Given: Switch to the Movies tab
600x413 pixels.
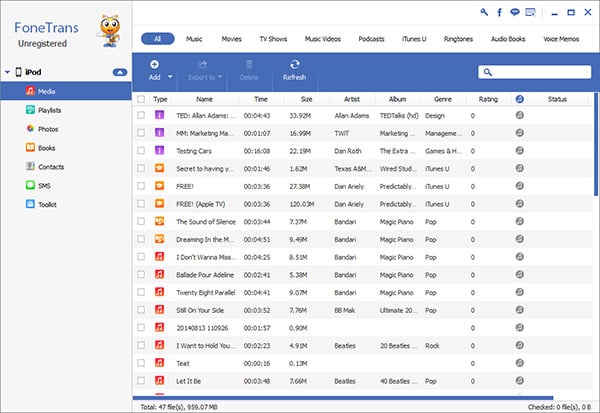Looking at the screenshot, I should tap(232, 39).
